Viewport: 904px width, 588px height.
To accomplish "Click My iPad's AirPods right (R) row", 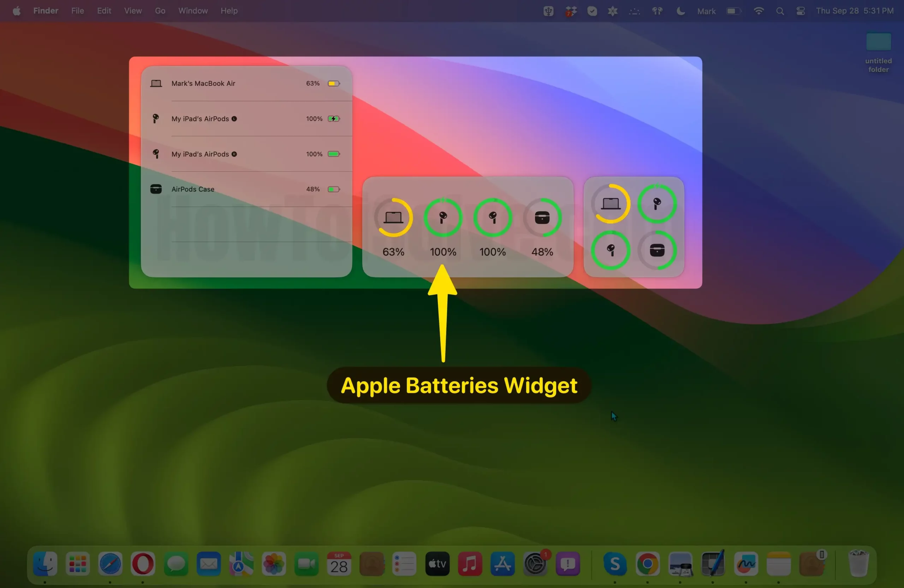I will (246, 154).
